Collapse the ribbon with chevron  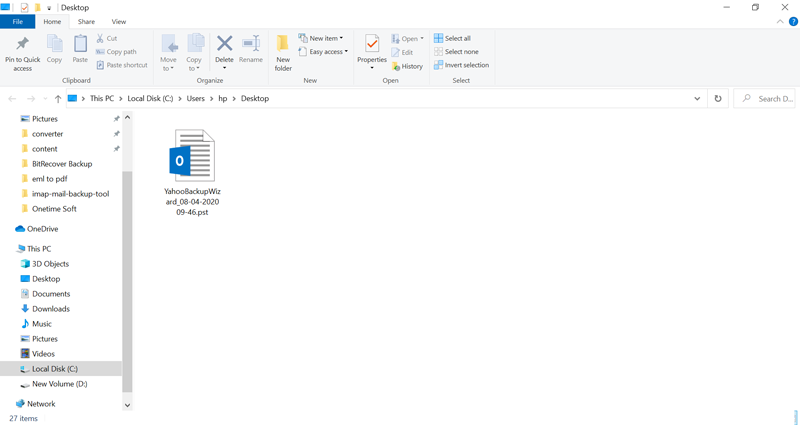tap(780, 21)
